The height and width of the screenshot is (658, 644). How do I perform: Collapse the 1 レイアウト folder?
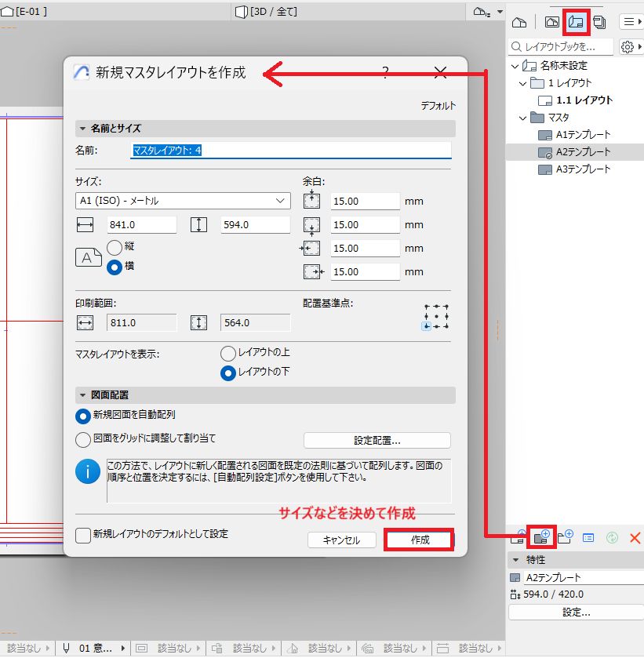pos(522,83)
